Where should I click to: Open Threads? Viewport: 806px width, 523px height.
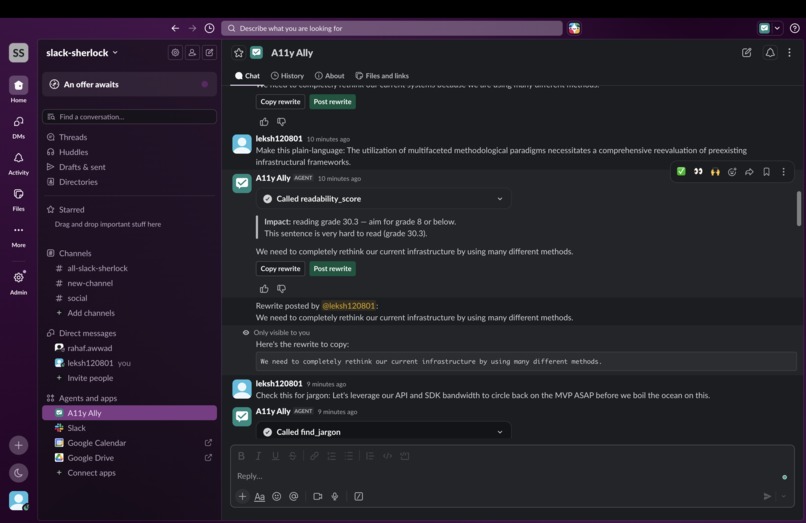click(73, 137)
